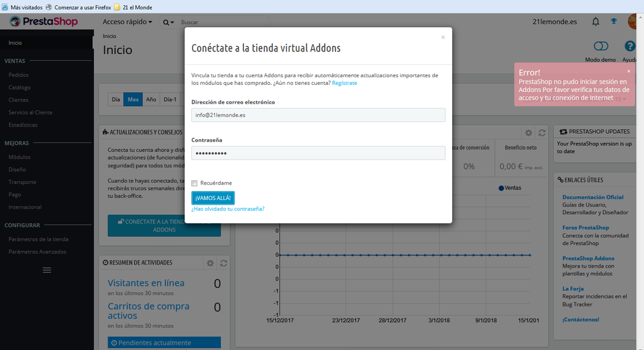This screenshot has width=644, height=350.
Task: Open Parámetros de la tienda
Action: [x=39, y=239]
